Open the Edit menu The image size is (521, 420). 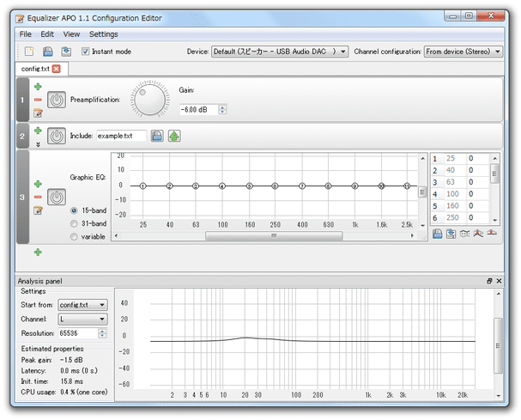(47, 34)
